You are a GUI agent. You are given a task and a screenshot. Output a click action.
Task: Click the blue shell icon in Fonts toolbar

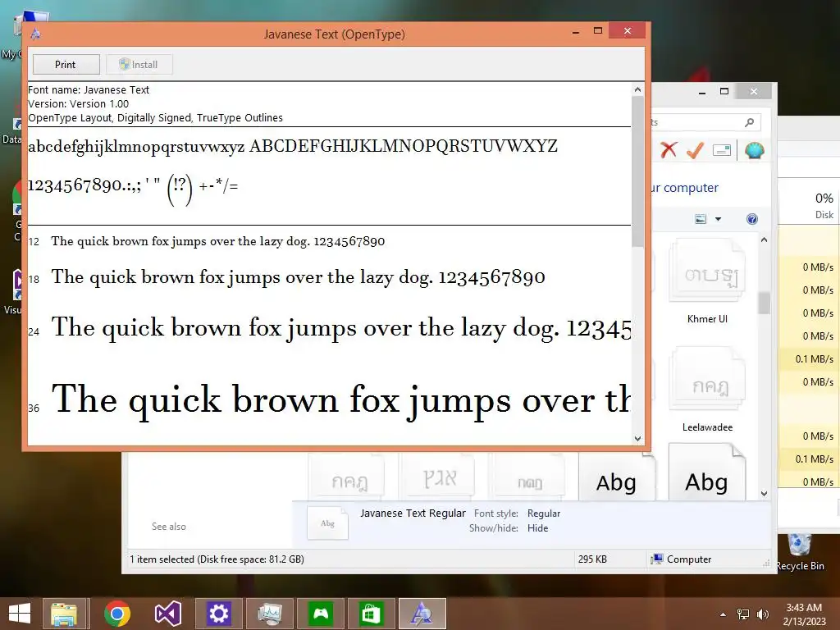click(755, 151)
